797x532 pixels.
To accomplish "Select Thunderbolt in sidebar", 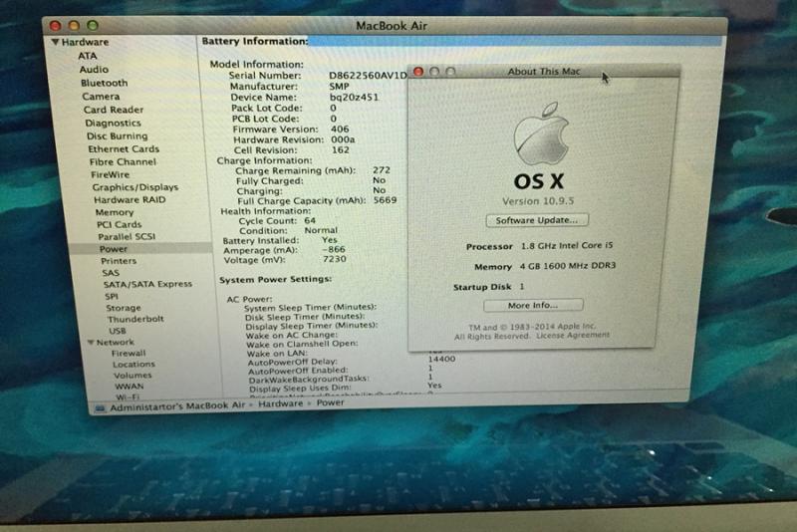I will pyautogui.click(x=135, y=319).
